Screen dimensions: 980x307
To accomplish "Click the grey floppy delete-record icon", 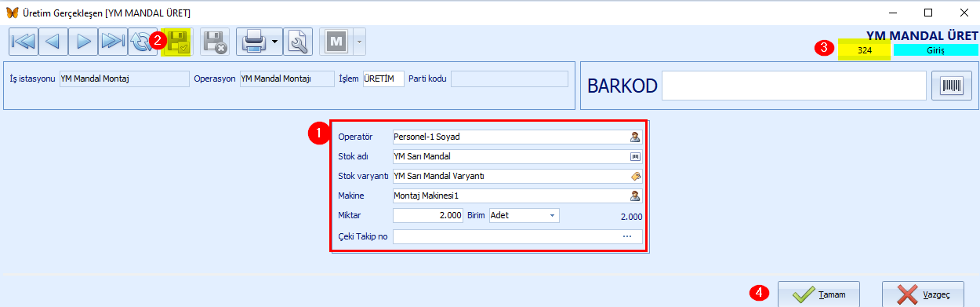I will (x=214, y=42).
